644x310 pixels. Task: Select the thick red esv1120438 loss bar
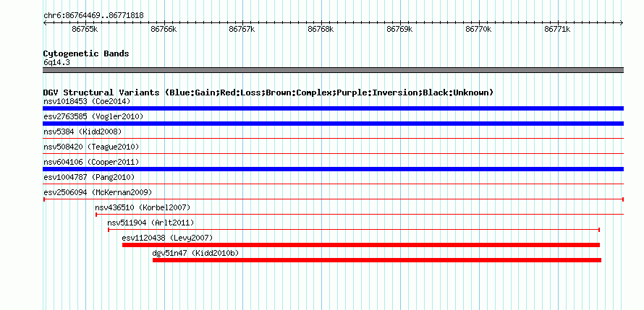[361, 245]
